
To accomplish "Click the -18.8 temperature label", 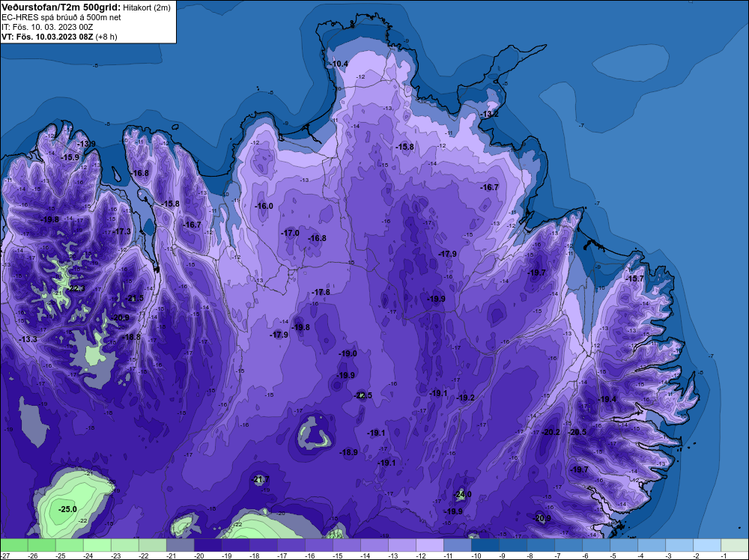I will [132, 337].
